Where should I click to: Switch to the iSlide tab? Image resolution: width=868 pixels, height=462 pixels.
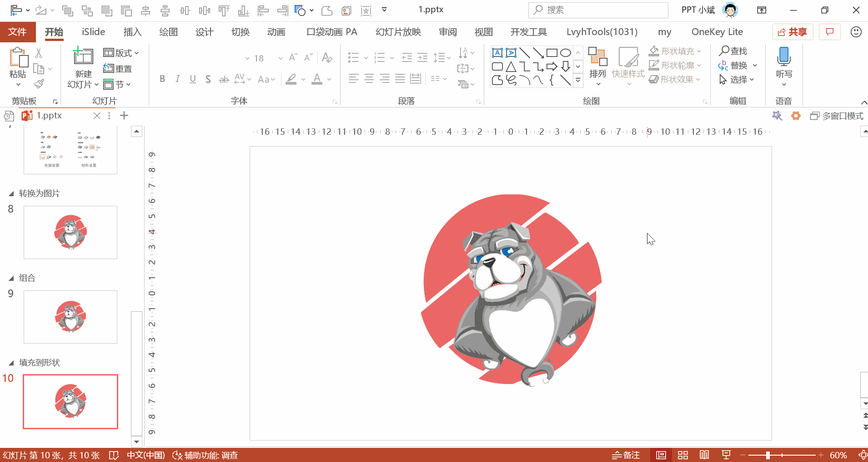[x=93, y=32]
